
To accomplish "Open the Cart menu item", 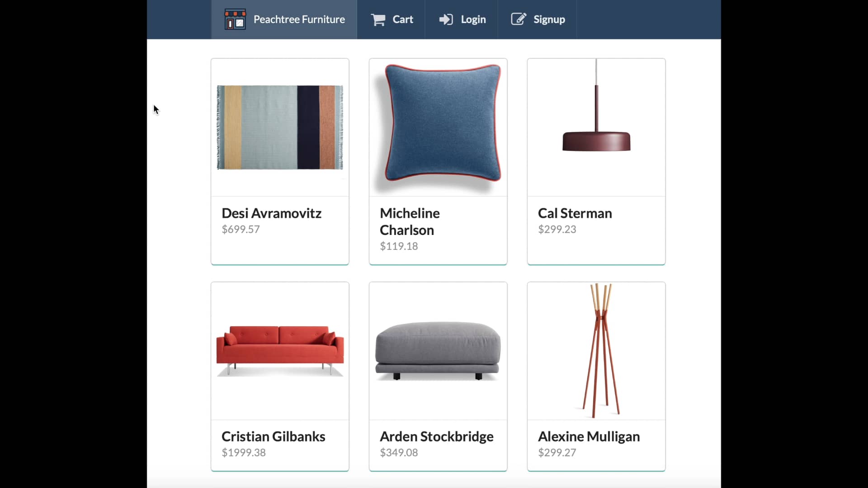I will pyautogui.click(x=392, y=19).
